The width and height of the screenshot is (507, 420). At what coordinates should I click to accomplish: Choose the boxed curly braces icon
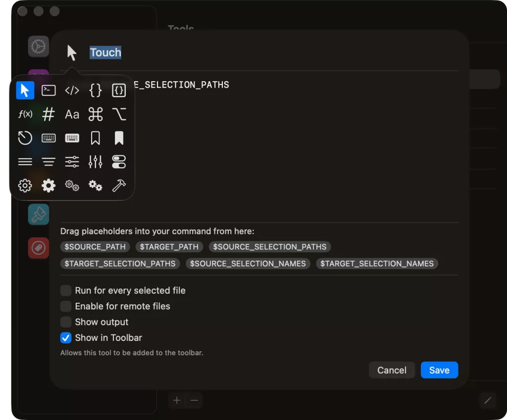pyautogui.click(x=119, y=91)
